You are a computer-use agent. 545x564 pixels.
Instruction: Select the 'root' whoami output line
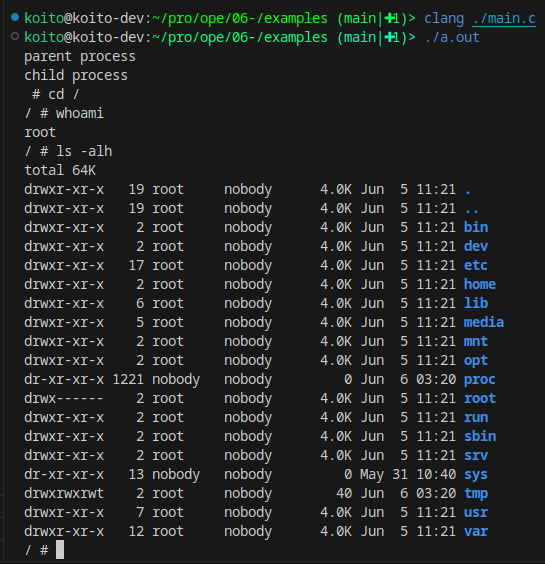pos(40,132)
